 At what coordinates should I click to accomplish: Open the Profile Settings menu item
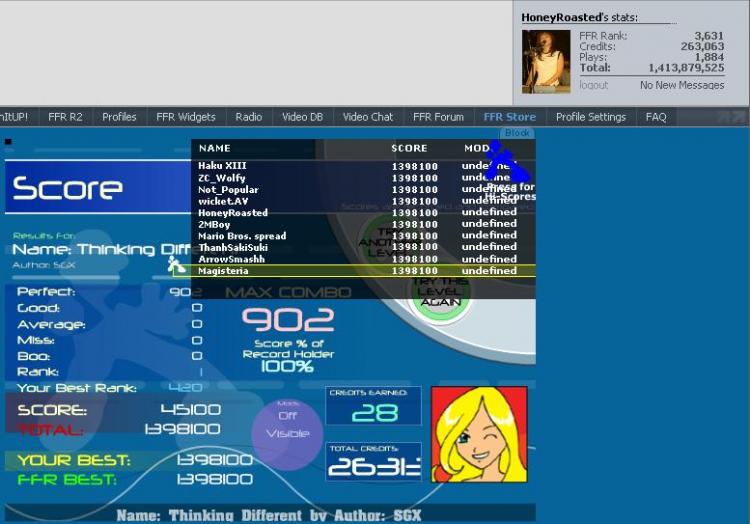591,117
